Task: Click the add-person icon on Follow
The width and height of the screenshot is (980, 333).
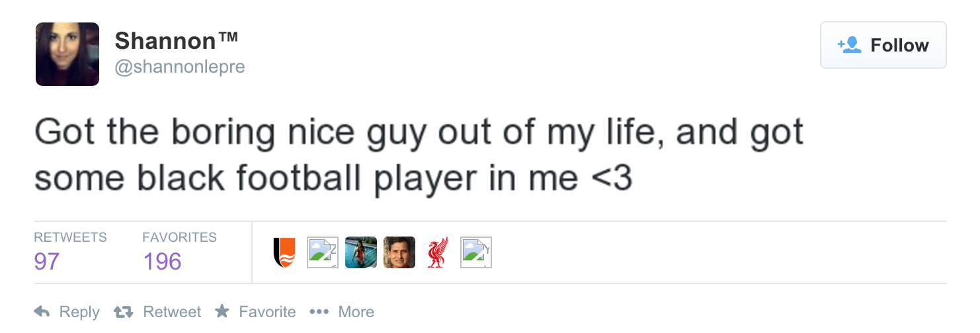Action: [849, 45]
